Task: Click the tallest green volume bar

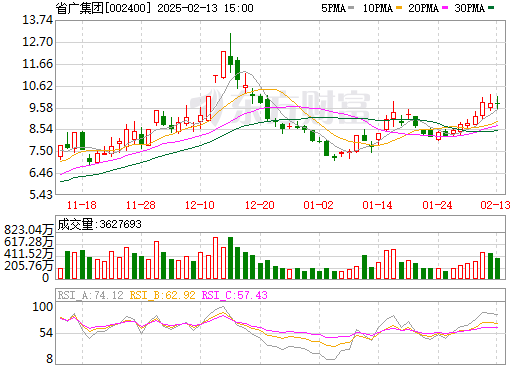Action: point(230,258)
